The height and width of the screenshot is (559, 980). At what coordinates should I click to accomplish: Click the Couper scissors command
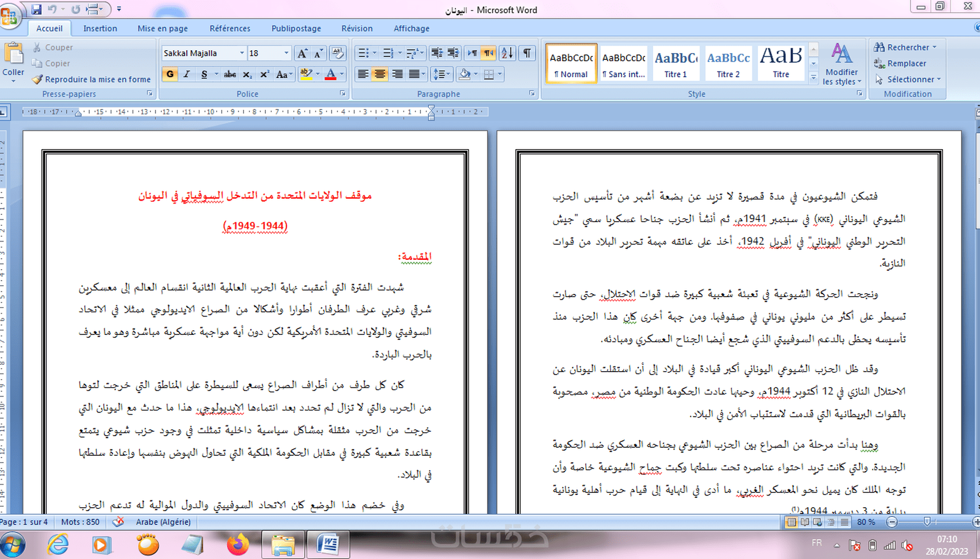tap(53, 47)
